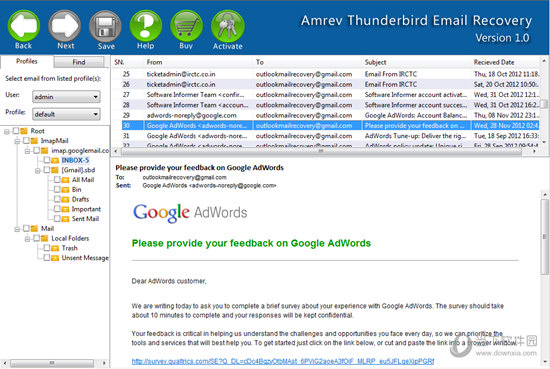Collapse the [Gmail].sbd tree node
Screen dimensions: 550x369
(38, 171)
